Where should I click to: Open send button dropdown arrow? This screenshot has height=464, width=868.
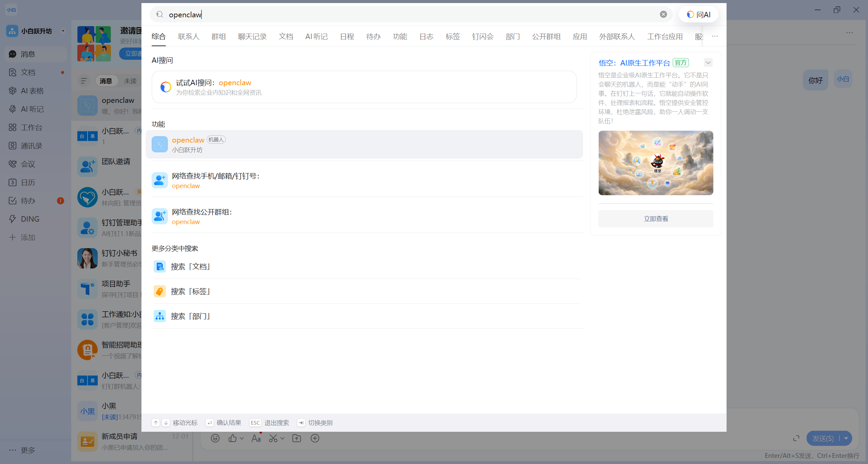(x=846, y=438)
